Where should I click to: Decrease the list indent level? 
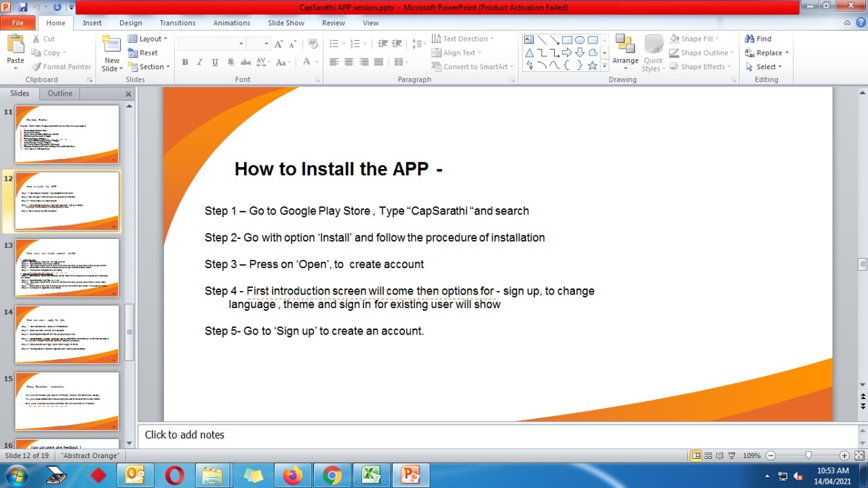(382, 43)
